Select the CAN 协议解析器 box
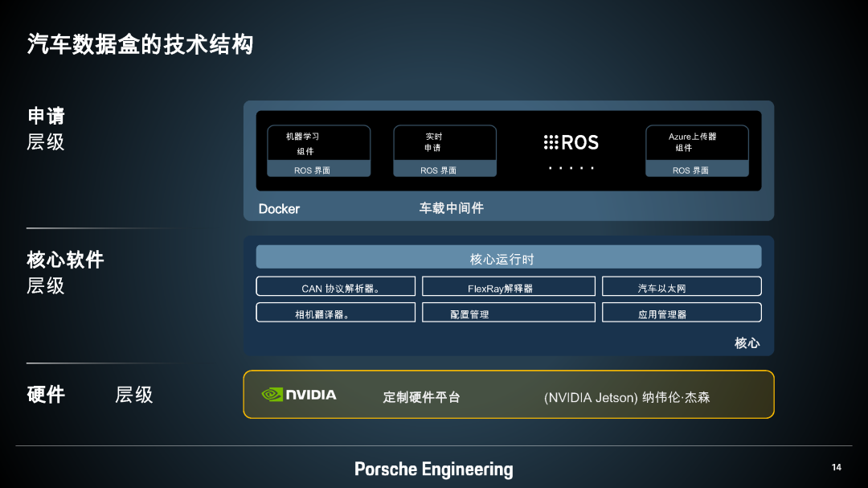Screen dimensions: 868x488 pyautogui.click(x=335, y=286)
